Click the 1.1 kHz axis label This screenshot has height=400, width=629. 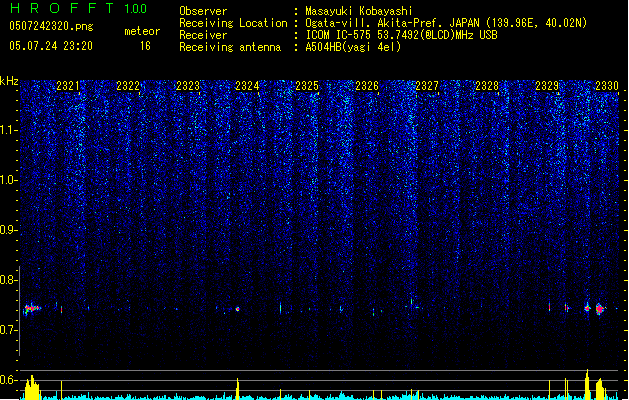pos(8,130)
